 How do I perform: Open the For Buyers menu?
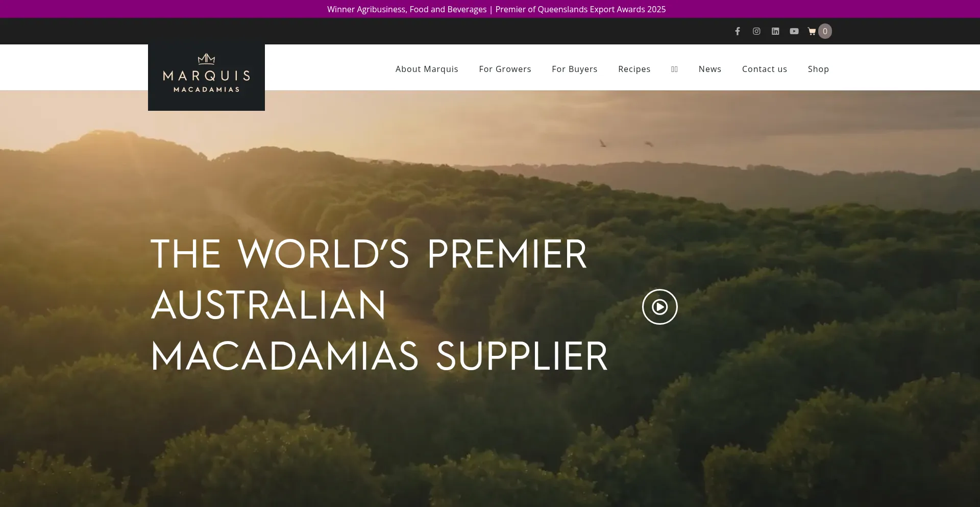574,69
